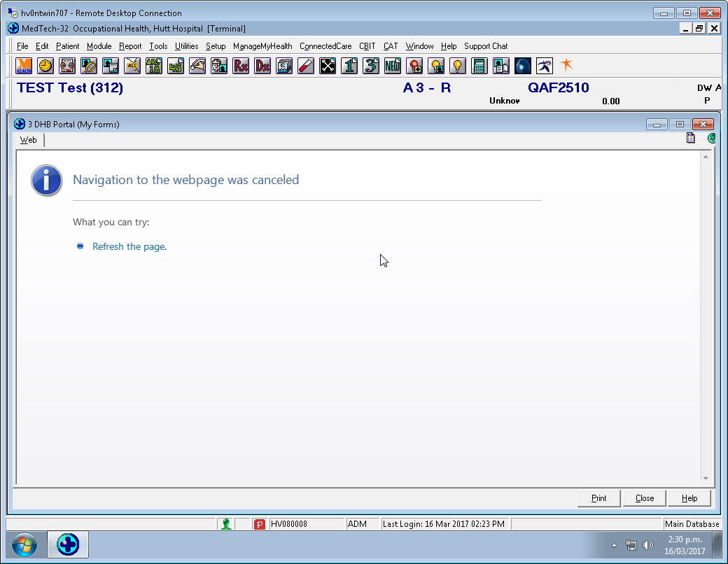Open the CAT menu

click(x=391, y=46)
